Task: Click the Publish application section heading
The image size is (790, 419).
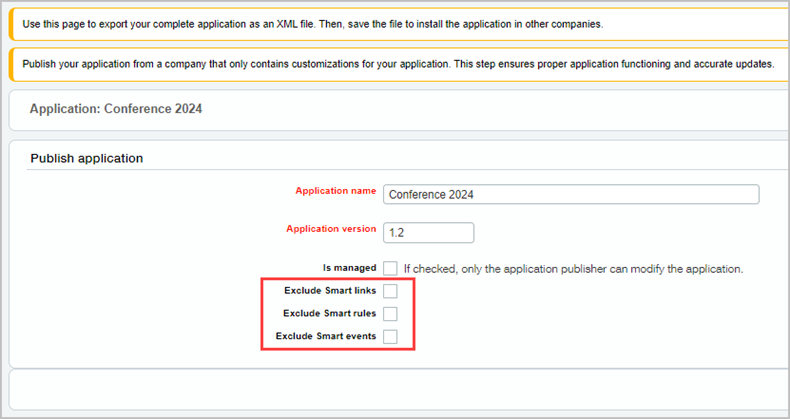Action: pos(87,158)
